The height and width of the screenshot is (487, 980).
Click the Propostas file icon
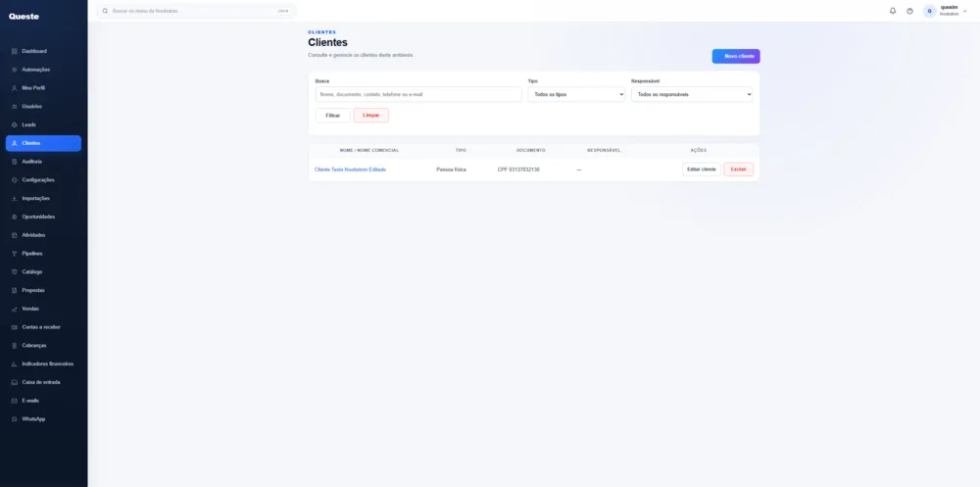[x=15, y=290]
